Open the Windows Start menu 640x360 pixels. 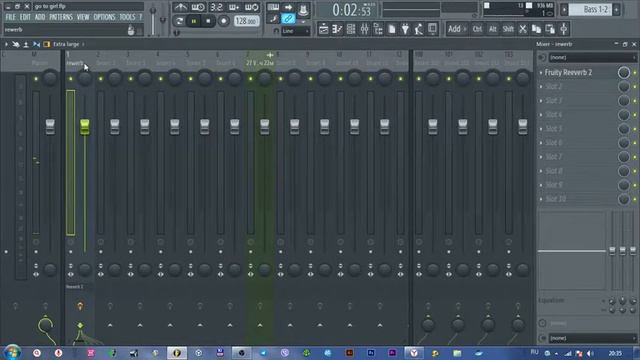point(12,352)
